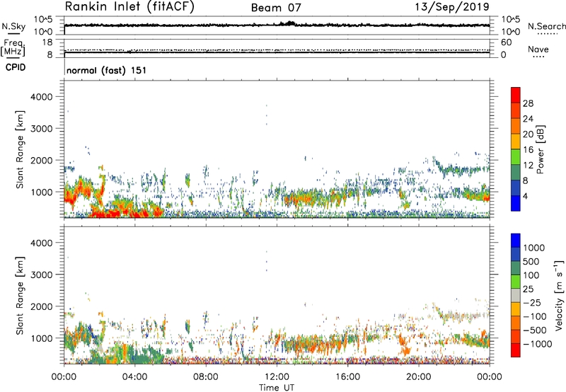Click the 'N.Search' legend label
Screen dimensions: 566x392
(546, 26)
